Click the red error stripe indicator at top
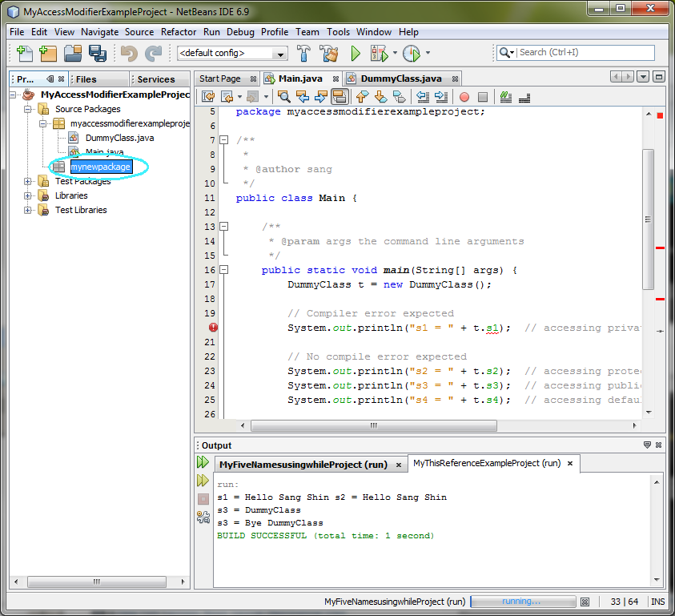 pyautogui.click(x=660, y=115)
